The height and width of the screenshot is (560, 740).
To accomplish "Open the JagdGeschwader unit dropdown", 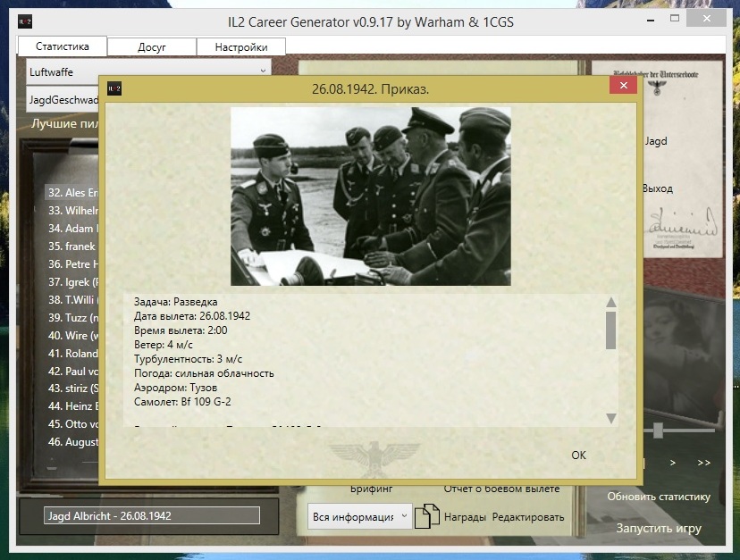I will 63,99.
